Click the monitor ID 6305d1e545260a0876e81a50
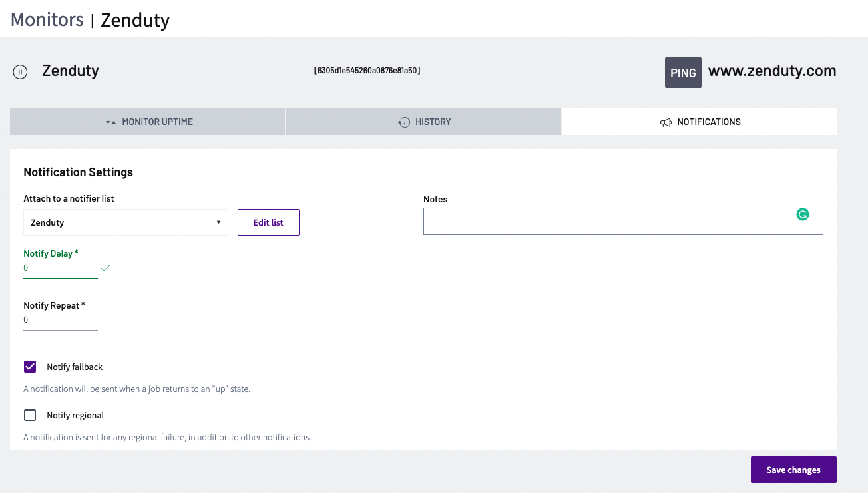The width and height of the screenshot is (868, 493). click(x=367, y=70)
